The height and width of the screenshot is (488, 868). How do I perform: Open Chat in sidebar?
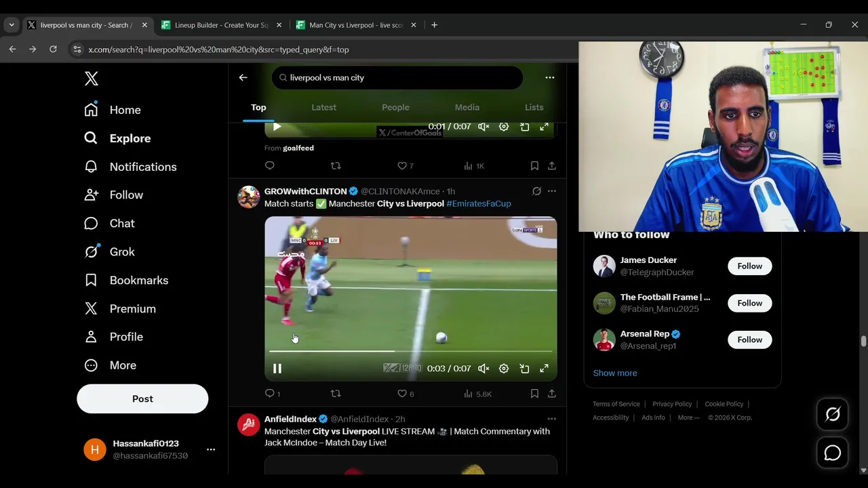tap(109, 224)
